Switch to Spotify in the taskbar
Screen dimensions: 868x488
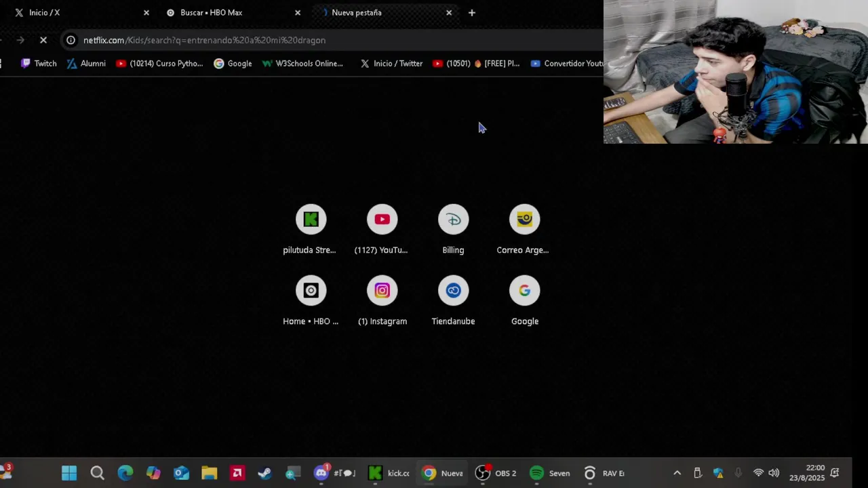click(x=550, y=473)
